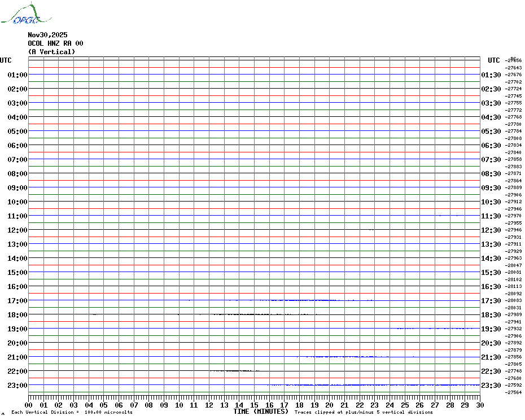Click the 17:00 hour label on the left

coord(17,301)
